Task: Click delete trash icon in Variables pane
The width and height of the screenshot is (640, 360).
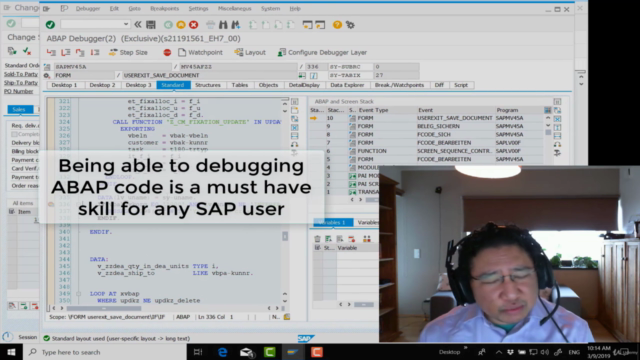Action: coord(318,239)
